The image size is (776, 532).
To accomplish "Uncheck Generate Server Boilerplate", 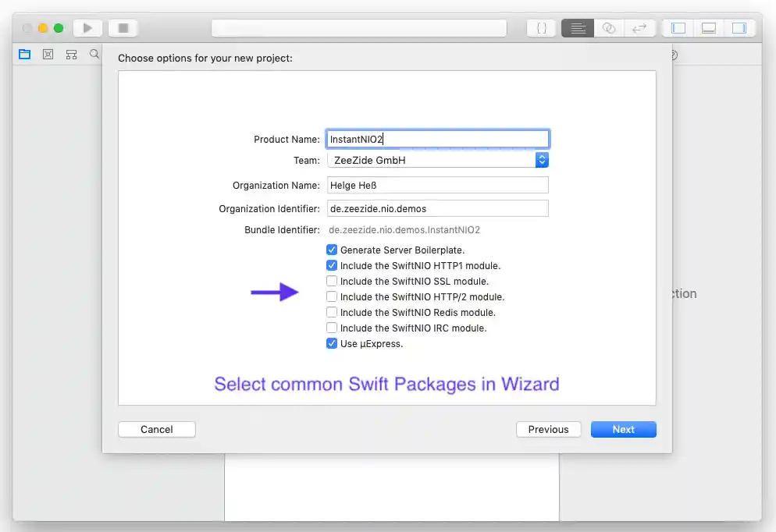I will coord(332,249).
